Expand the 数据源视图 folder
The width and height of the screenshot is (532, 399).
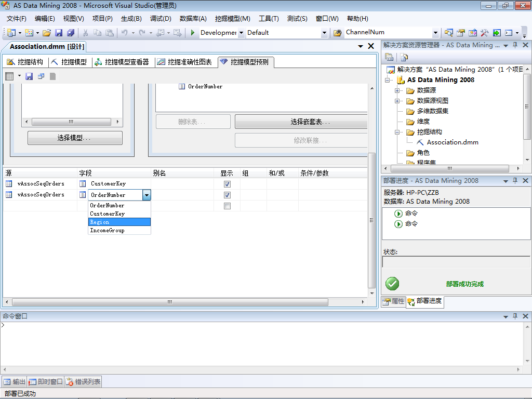(397, 101)
